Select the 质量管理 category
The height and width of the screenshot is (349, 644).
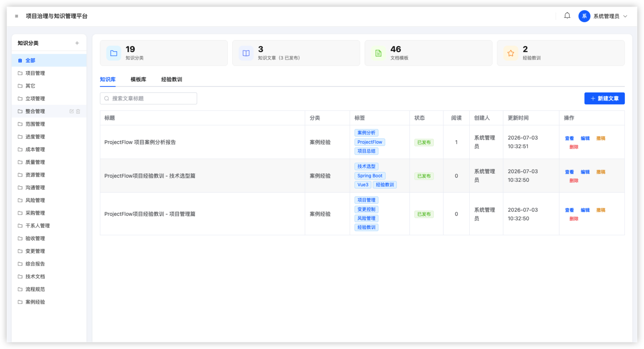pos(49,162)
